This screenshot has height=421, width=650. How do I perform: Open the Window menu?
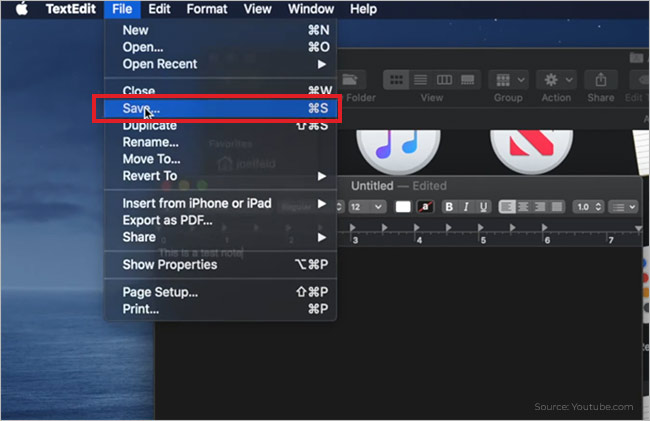311,9
